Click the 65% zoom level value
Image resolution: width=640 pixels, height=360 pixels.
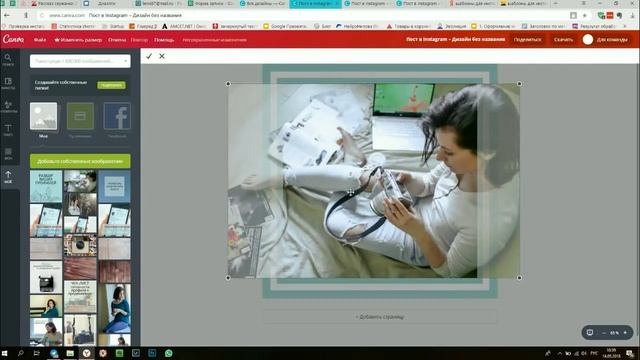tap(614, 333)
